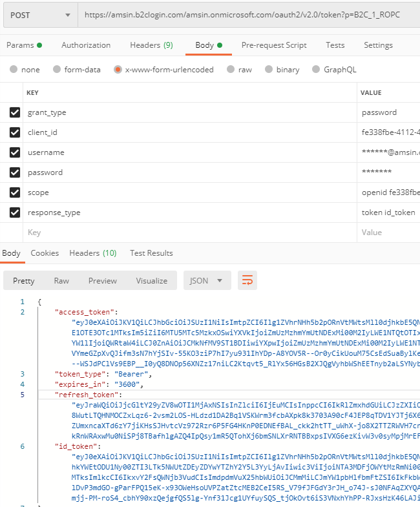
Task: Click the "Bearer" value in response
Action: (131, 374)
